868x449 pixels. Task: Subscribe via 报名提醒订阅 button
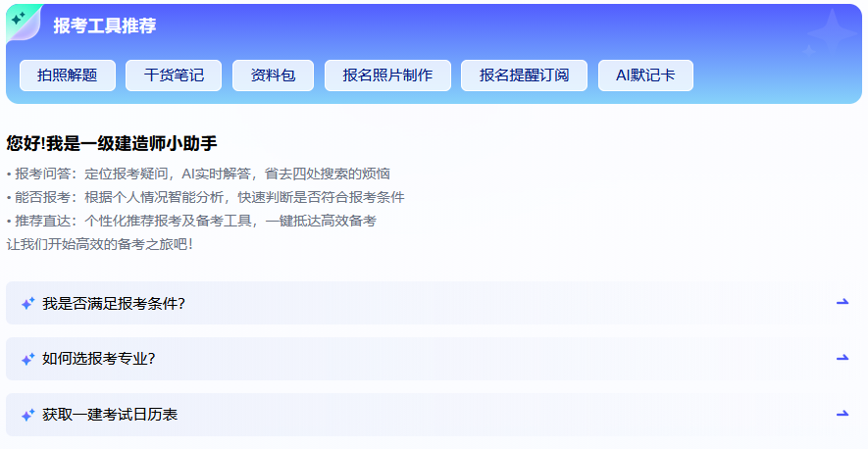tap(524, 75)
